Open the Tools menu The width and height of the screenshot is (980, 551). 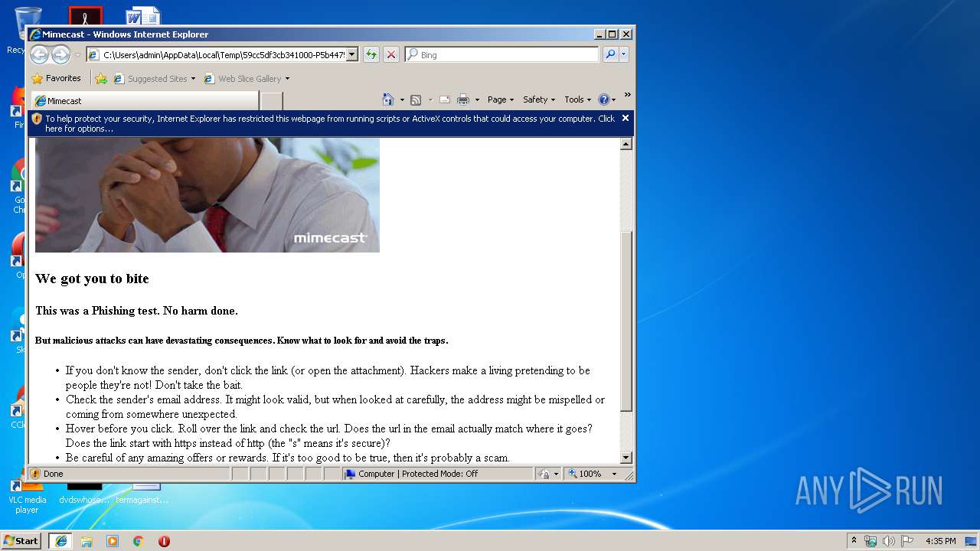tap(577, 99)
